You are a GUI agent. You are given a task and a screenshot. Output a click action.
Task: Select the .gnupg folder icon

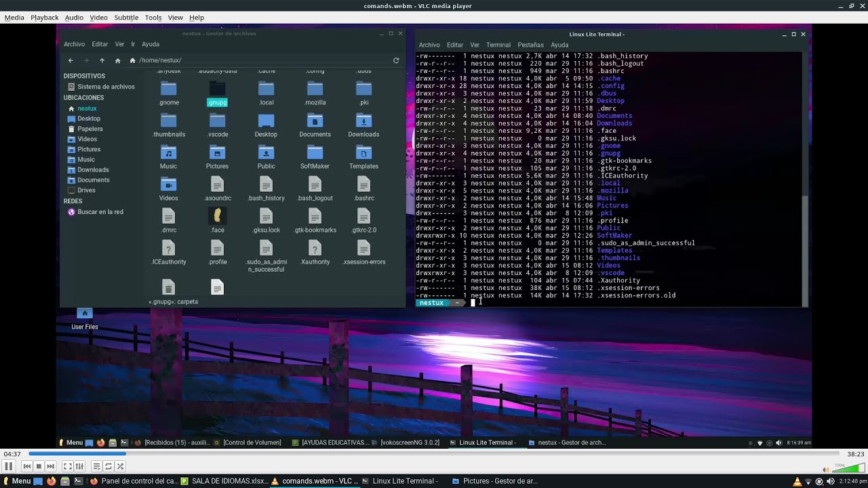tap(217, 94)
